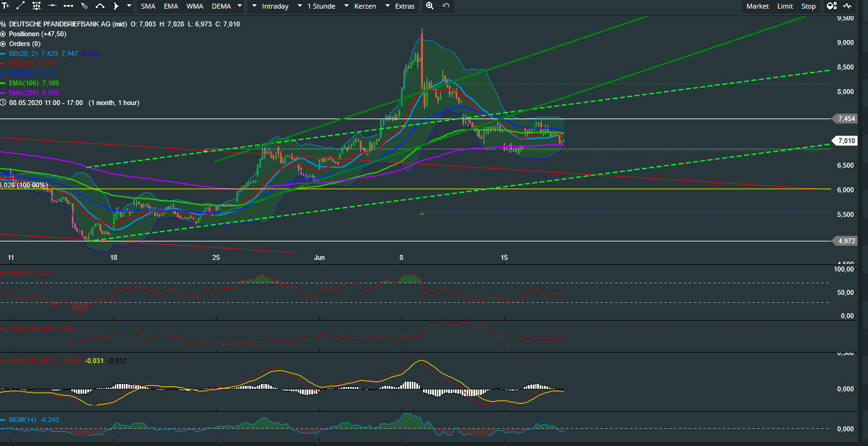This screenshot has width=868, height=446.
Task: Select the parallel channel drawing tool
Action: [84, 6]
